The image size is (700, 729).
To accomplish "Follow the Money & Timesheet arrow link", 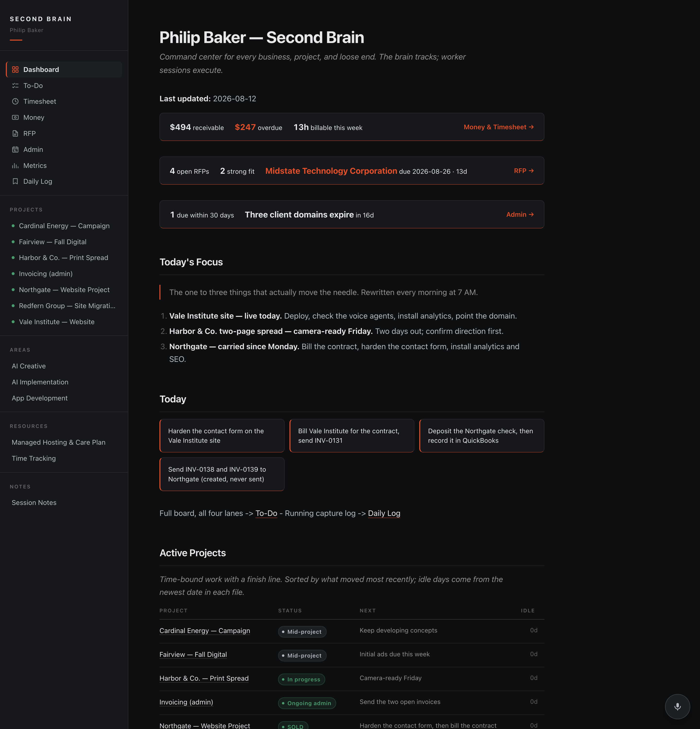I will point(499,127).
